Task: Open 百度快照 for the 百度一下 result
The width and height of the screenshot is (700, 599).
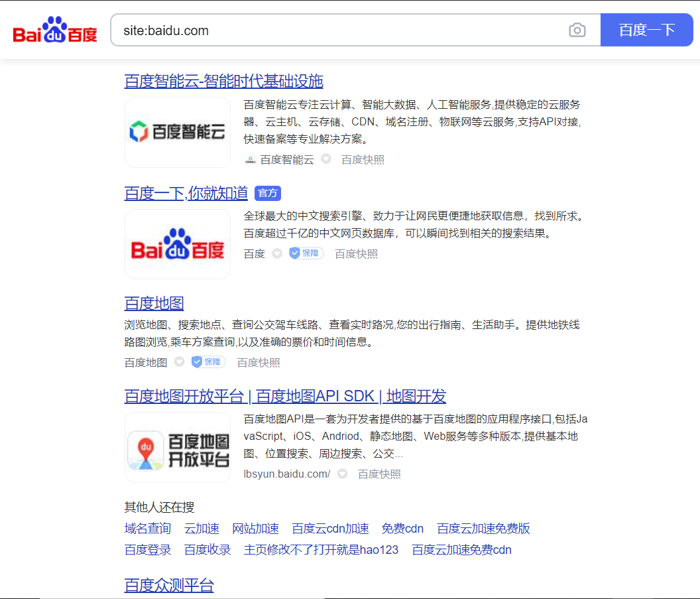Action: [356, 253]
